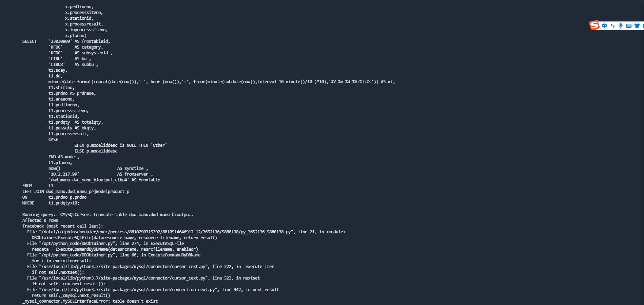The width and height of the screenshot is (644, 305).
Task: Click the Traceback (most recent call last) line
Action: (x=62, y=226)
